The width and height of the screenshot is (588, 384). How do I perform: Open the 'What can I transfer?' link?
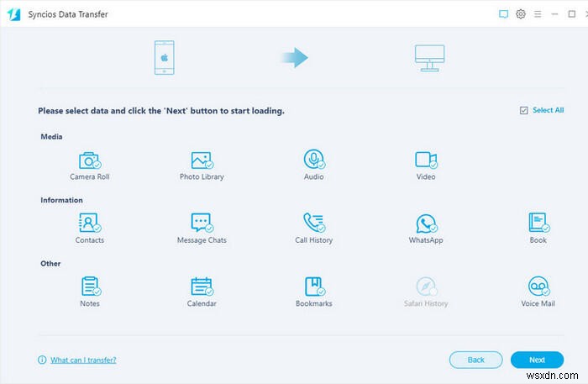pos(83,360)
